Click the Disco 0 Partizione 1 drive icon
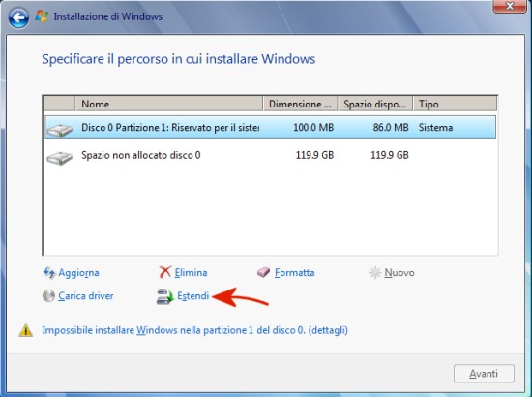The height and width of the screenshot is (397, 532). (x=60, y=130)
